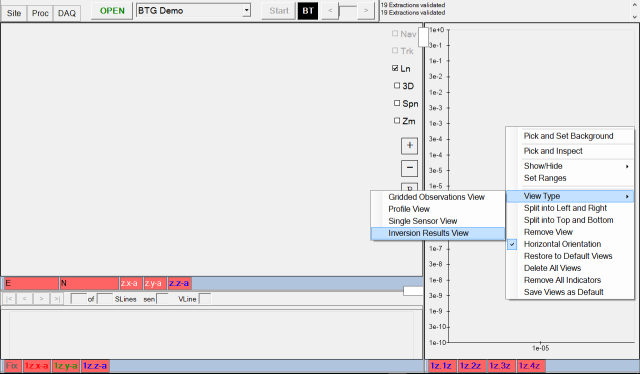The image size is (640, 374).
Task: Open the Proc tab
Action: (40, 13)
